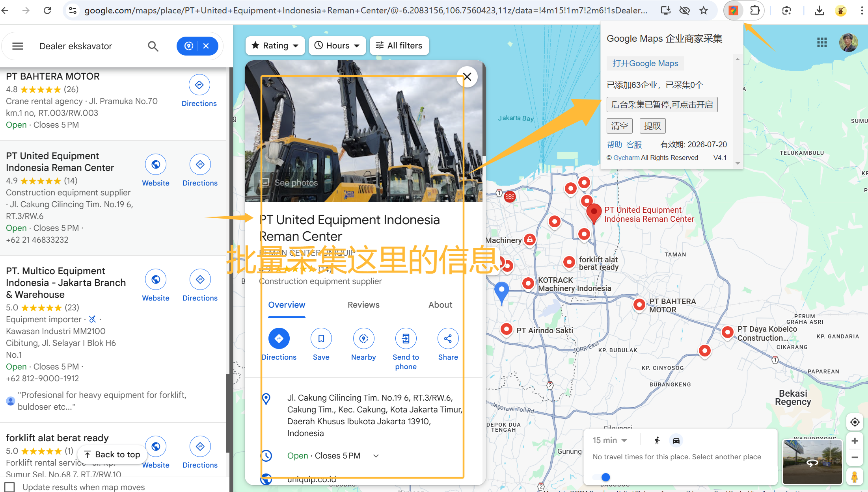The image size is (868, 492).
Task: Click Back to top button
Action: click(112, 454)
